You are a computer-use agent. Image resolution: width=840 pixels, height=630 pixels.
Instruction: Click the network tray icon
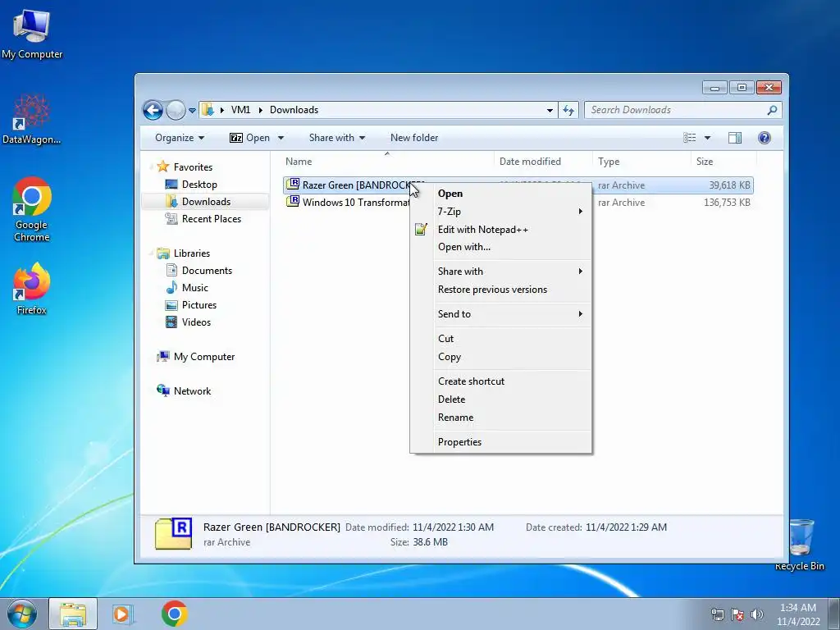point(717,614)
